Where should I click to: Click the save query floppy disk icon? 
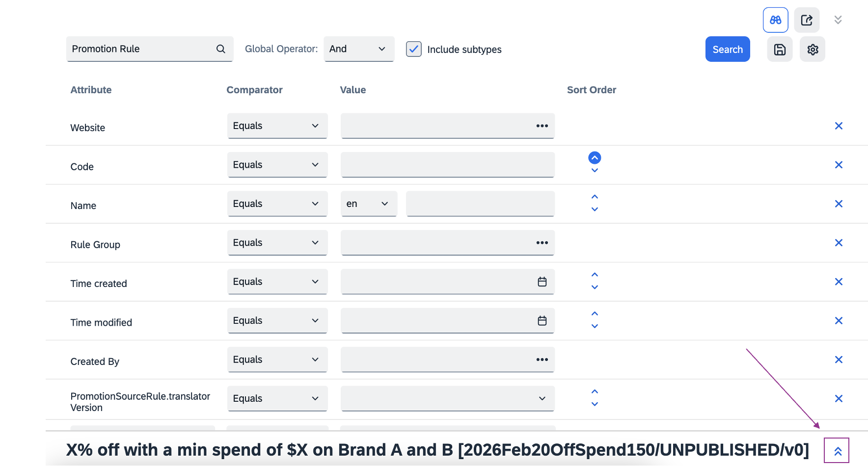(x=780, y=50)
